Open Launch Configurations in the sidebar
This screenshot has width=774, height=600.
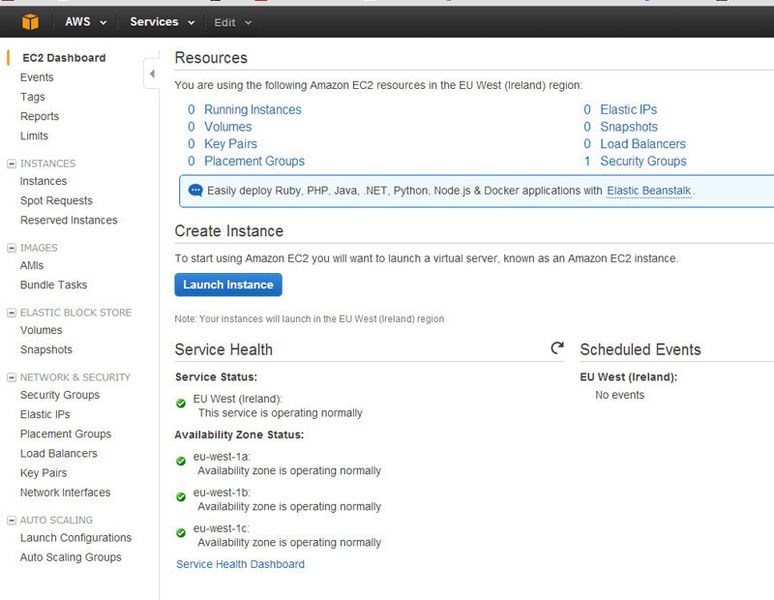[x=76, y=538]
